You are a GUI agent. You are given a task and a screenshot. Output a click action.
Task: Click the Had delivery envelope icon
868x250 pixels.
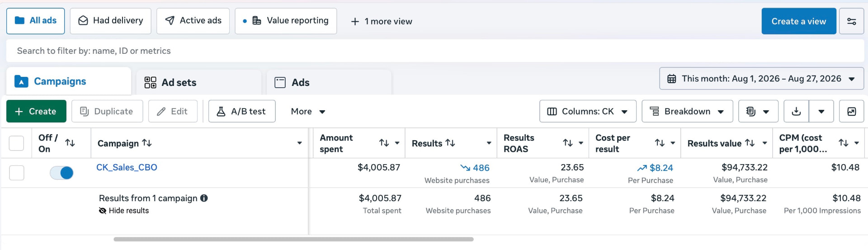(x=83, y=21)
